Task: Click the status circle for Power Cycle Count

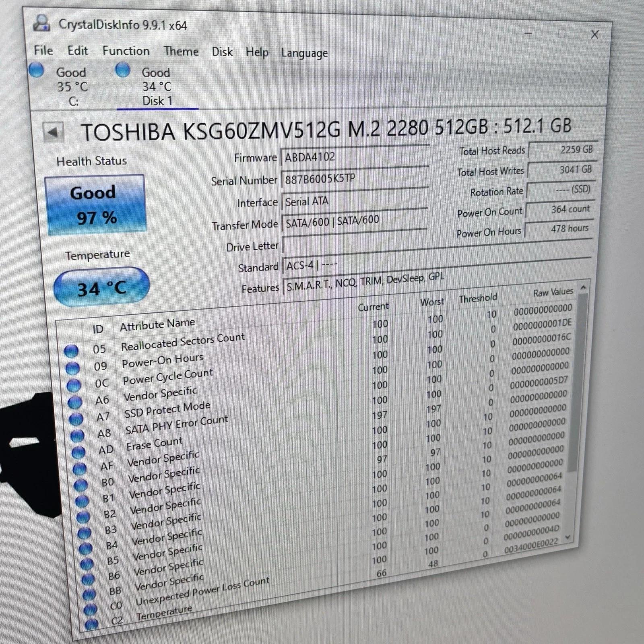Action: click(x=74, y=385)
